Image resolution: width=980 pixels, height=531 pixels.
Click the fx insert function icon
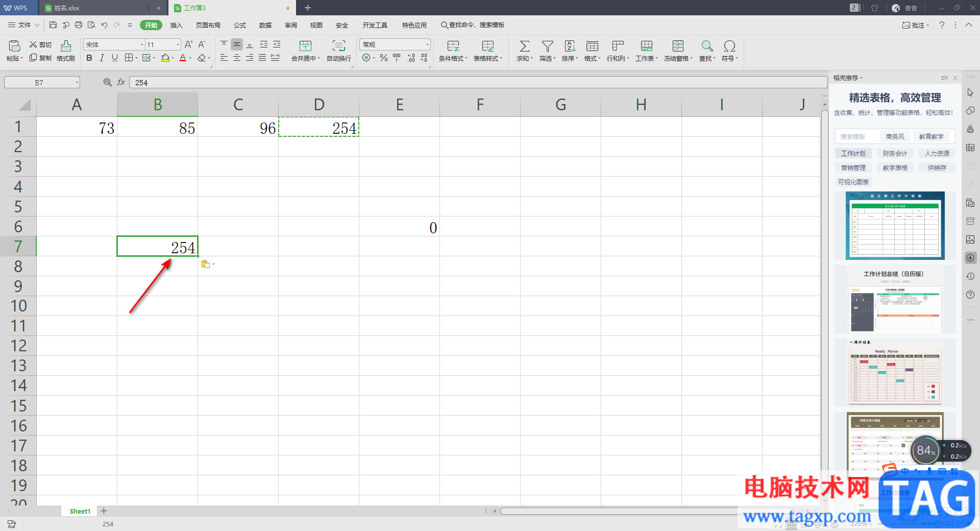(121, 82)
